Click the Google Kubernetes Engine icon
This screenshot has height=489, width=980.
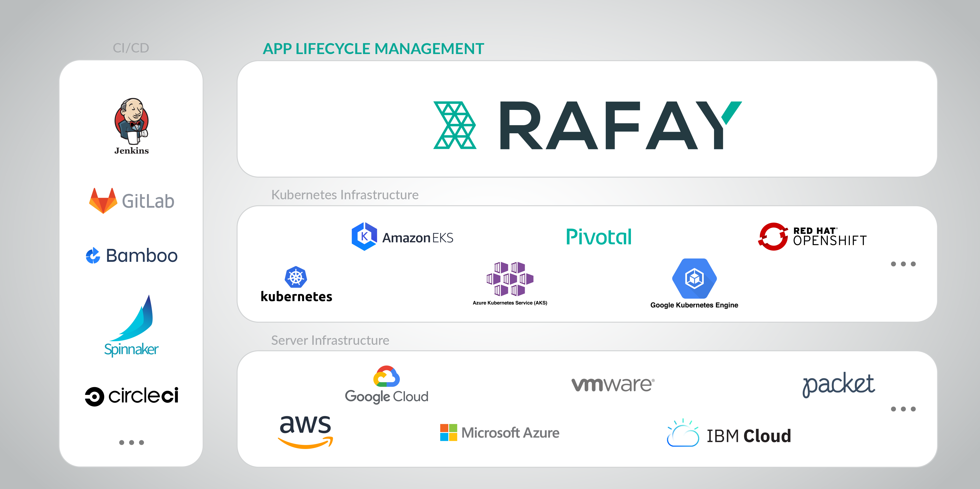point(694,279)
